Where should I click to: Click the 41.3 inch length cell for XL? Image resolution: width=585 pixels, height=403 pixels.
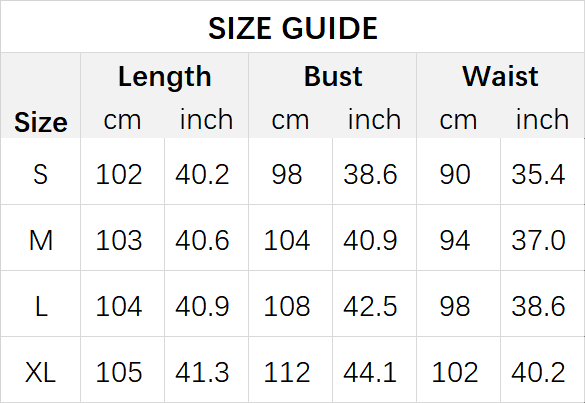[x=202, y=372]
